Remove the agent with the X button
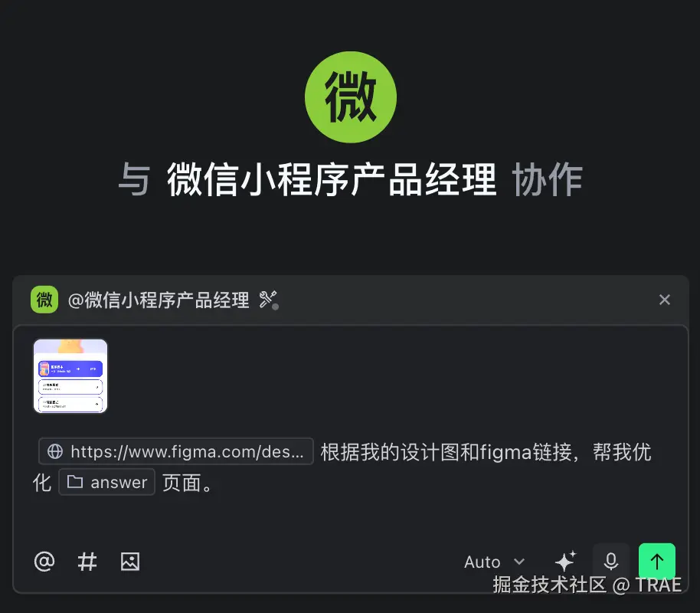700x613 pixels. pos(664,300)
